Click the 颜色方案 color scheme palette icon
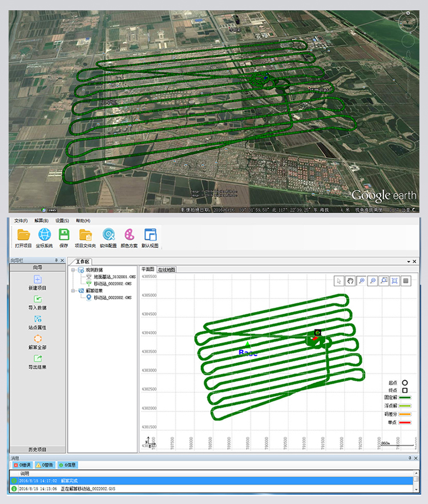The image size is (428, 504). (129, 235)
